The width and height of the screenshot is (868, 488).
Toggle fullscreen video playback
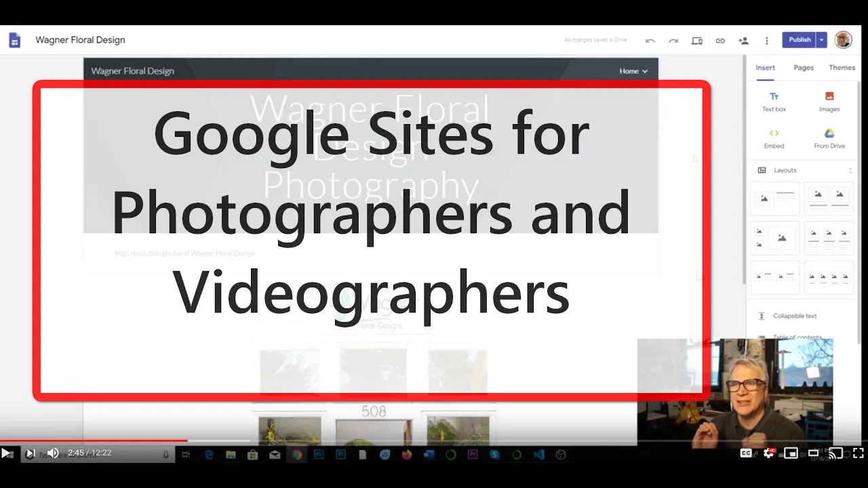pos(859,453)
